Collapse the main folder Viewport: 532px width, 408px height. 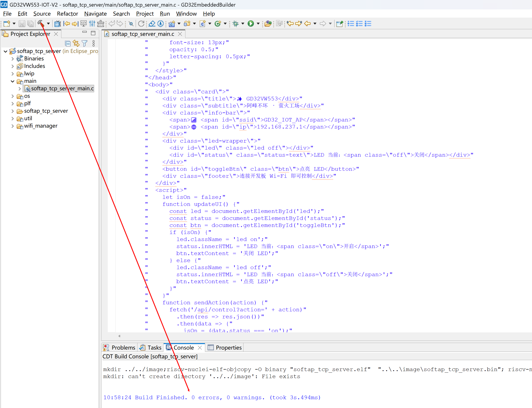(x=13, y=81)
